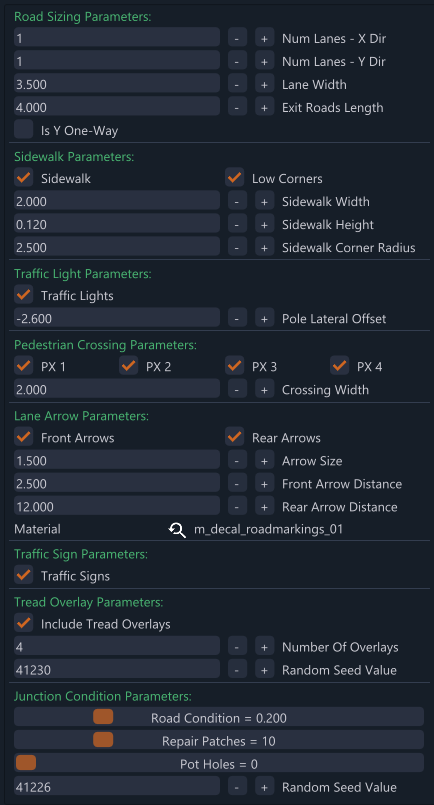This screenshot has width=434, height=805.
Task: Decrease Num Lanes - Y Dir with minus
Action: coord(237,61)
